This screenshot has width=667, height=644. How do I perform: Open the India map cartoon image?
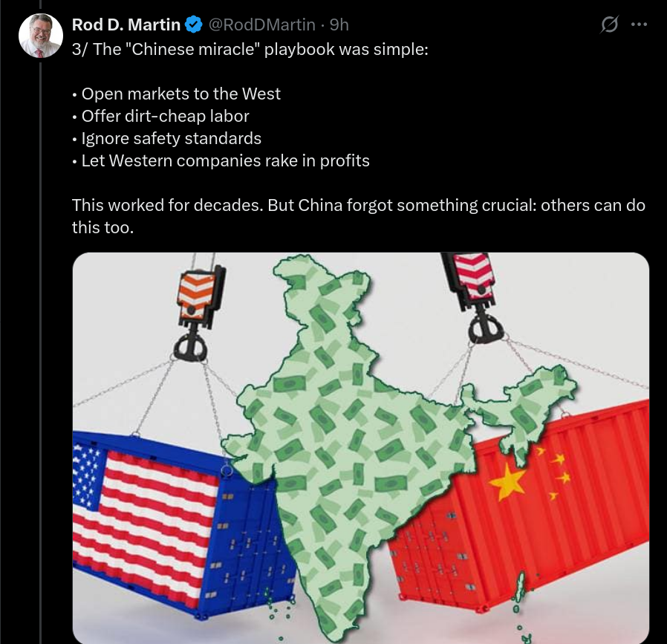[x=361, y=448]
